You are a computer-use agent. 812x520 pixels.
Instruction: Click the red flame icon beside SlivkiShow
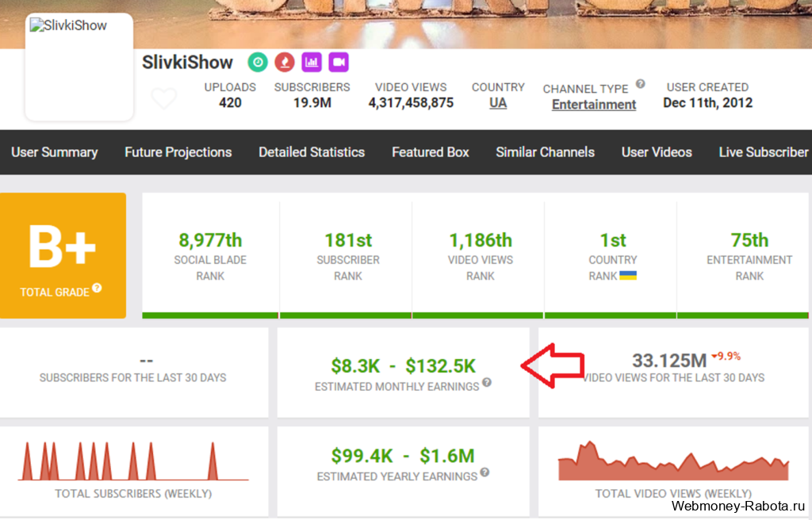pyautogui.click(x=285, y=62)
